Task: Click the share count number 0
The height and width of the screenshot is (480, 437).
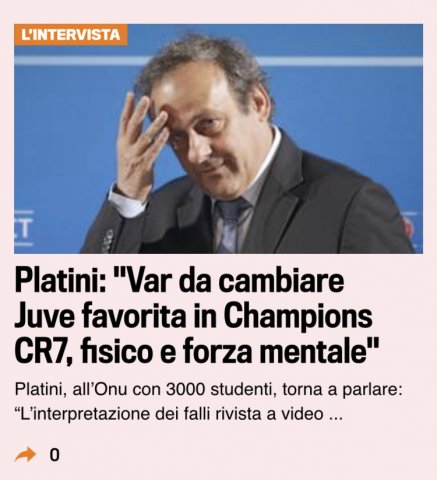Action: click(x=54, y=455)
